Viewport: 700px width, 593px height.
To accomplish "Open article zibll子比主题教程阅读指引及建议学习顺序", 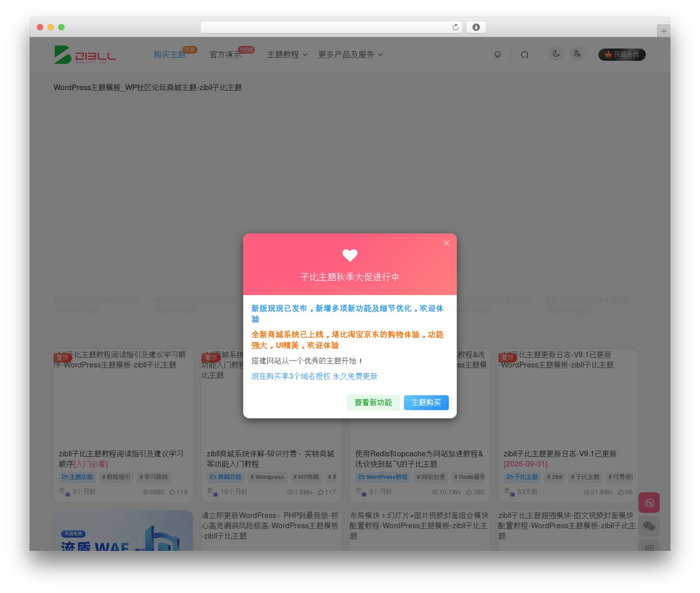I will 121,459.
